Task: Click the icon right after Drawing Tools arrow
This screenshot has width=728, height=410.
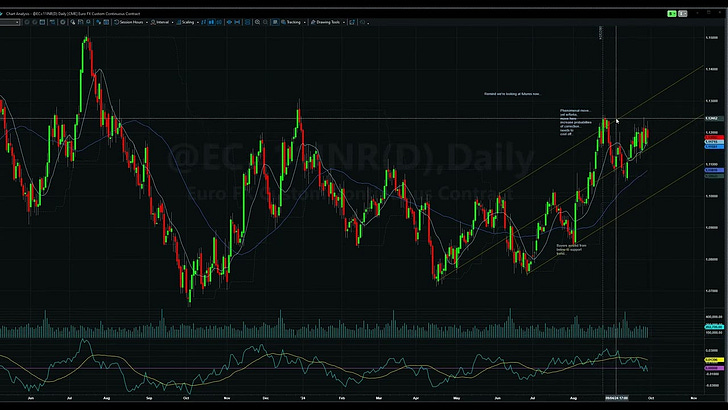Action: tap(352, 22)
